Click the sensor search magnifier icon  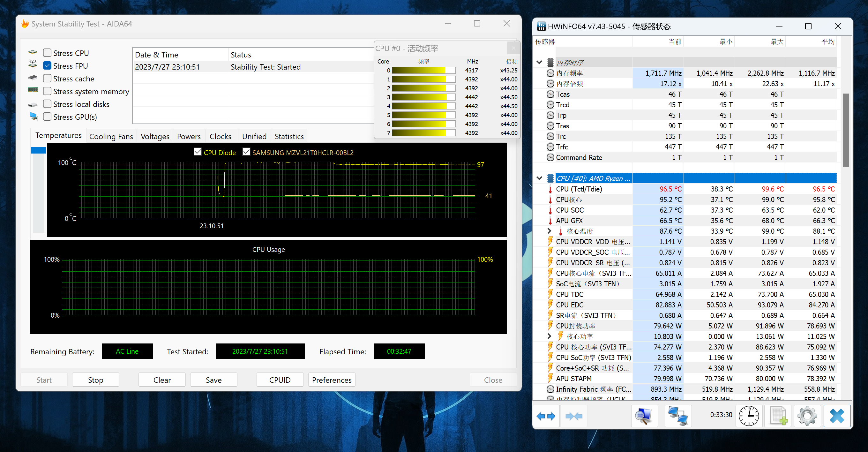(644, 416)
